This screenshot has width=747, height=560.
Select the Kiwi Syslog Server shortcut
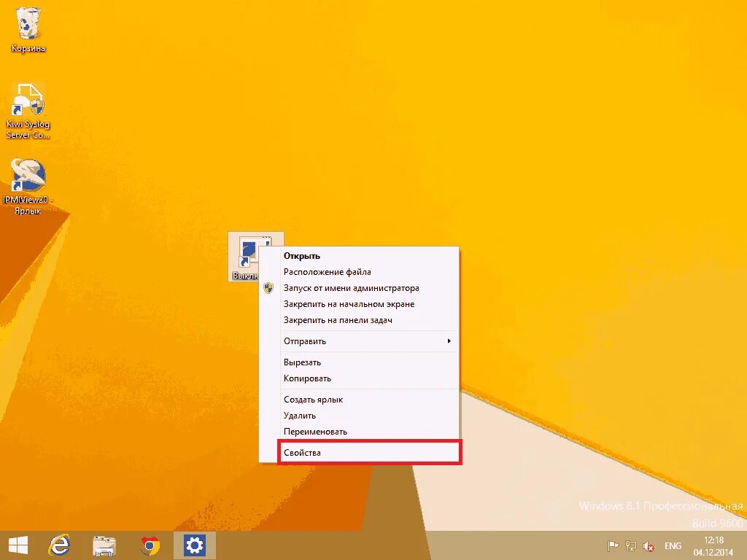point(28,111)
